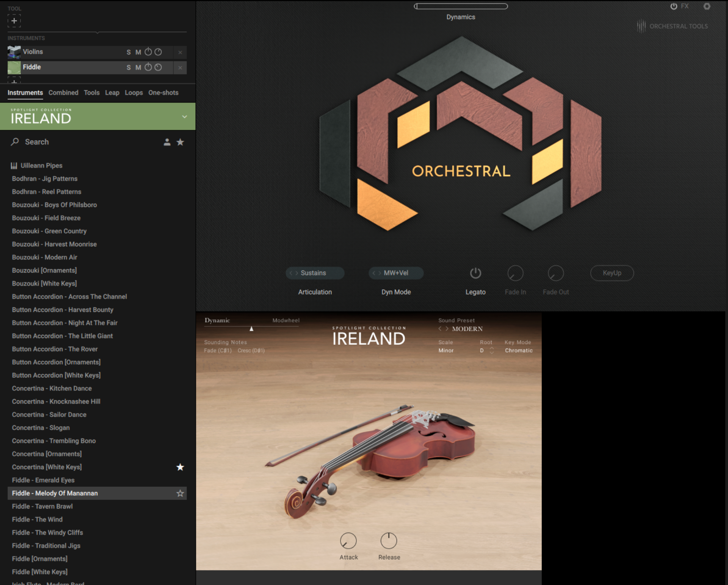This screenshot has width=728, height=585.
Task: Select the Concertina - Sailor Dance preset
Action: pyautogui.click(x=49, y=415)
